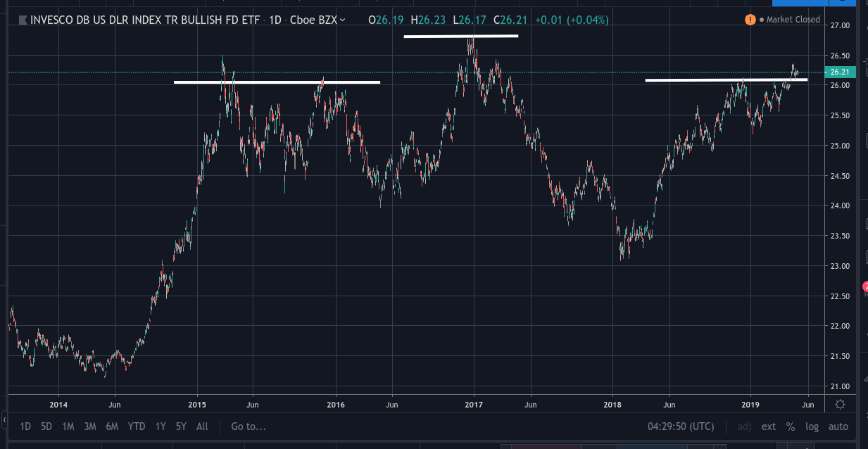
Task: Toggle percent scale mode
Action: (x=791, y=426)
